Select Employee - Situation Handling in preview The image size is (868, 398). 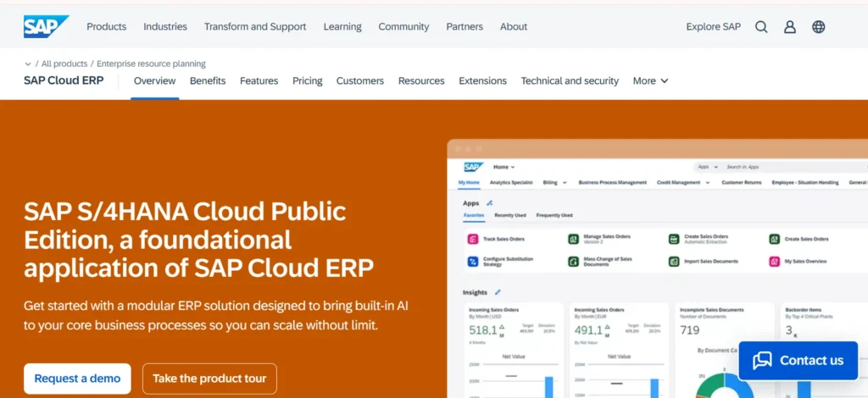(x=805, y=182)
